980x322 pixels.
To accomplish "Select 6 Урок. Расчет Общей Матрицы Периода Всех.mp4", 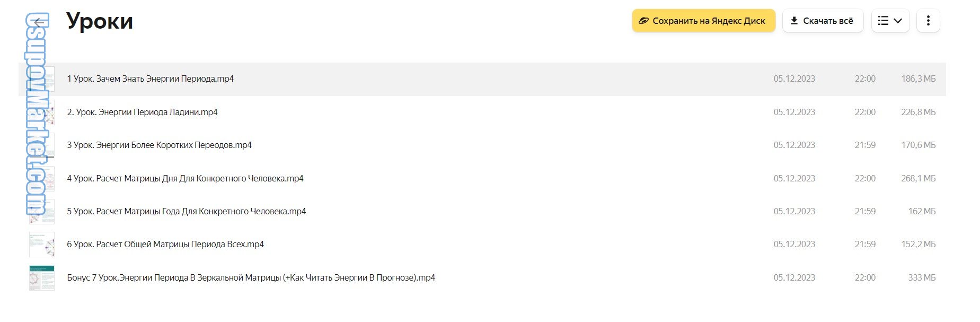I will pyautogui.click(x=165, y=245).
